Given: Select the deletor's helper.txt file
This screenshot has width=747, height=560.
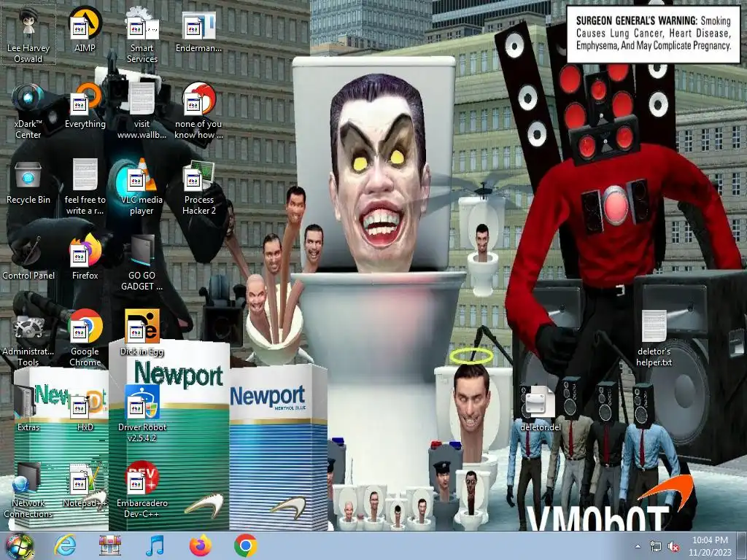Looking at the screenshot, I should [x=654, y=339].
